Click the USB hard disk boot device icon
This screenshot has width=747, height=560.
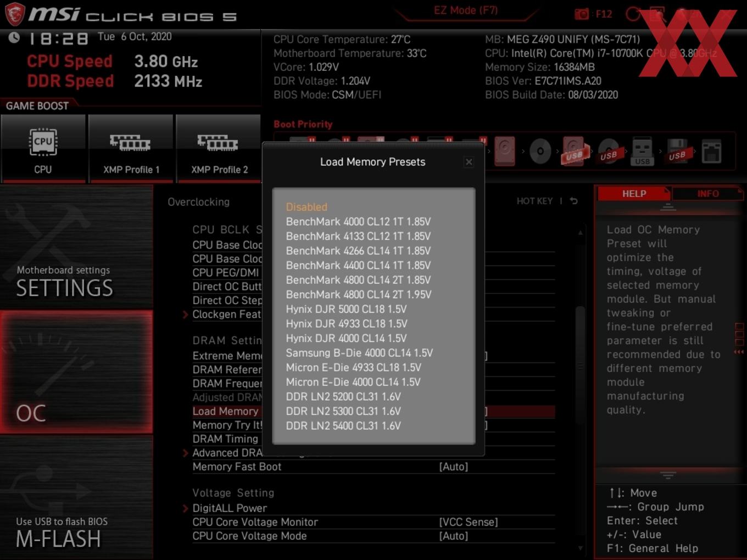coord(574,151)
